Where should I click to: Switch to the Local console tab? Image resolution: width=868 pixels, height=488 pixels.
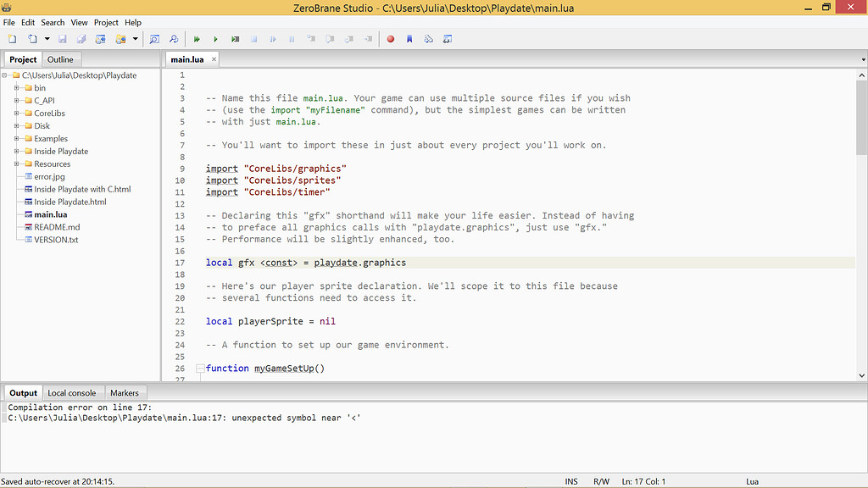pos(73,392)
